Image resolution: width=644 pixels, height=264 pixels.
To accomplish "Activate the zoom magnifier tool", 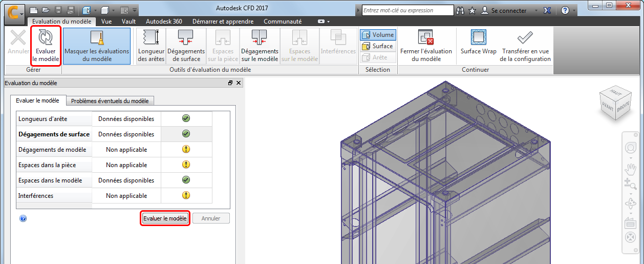I will pos(630,183).
